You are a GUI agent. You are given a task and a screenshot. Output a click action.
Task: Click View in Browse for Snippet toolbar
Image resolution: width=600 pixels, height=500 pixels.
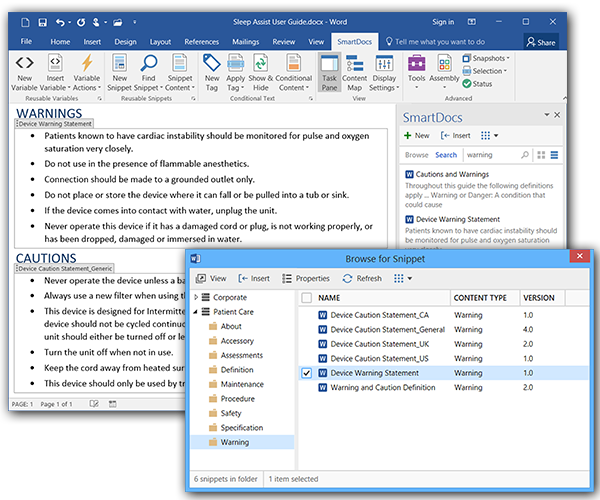211,279
